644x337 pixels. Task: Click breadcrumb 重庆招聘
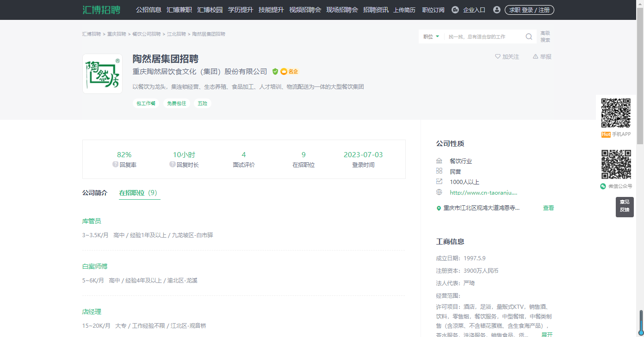coord(117,34)
